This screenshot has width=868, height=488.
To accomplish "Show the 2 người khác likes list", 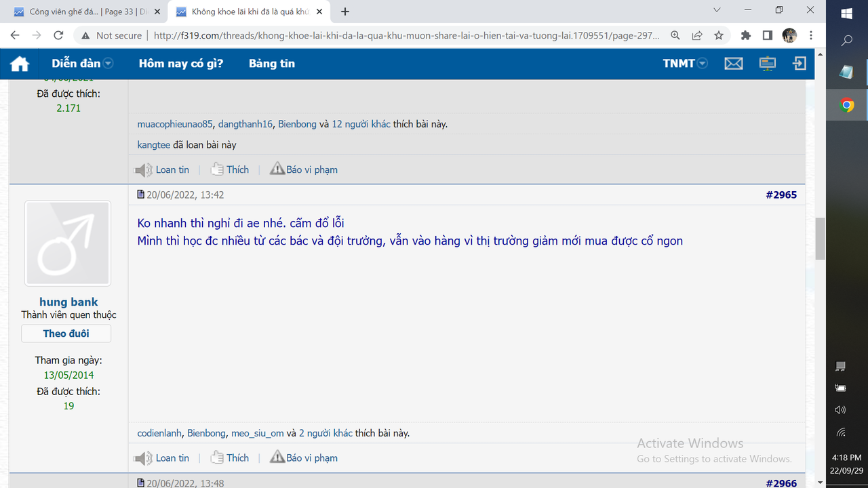I will [325, 433].
